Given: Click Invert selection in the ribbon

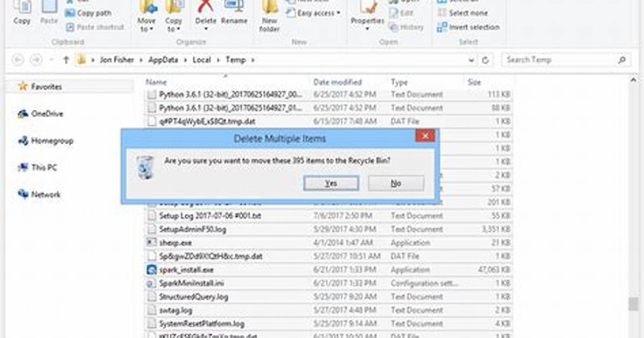Looking at the screenshot, I should 468,27.
